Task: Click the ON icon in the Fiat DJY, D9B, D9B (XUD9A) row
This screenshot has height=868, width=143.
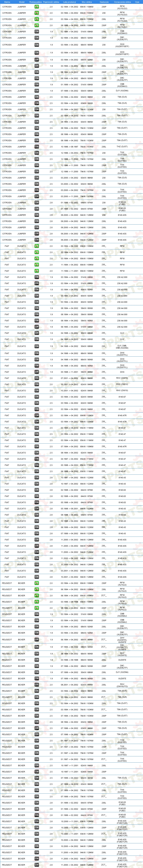Action: [x=36, y=346]
